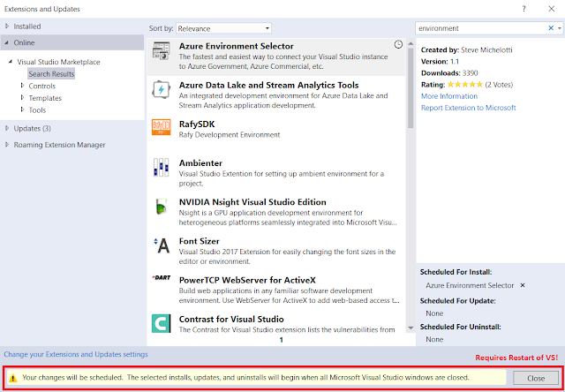Click the NVIDIA Nsight green icon

tap(161, 207)
